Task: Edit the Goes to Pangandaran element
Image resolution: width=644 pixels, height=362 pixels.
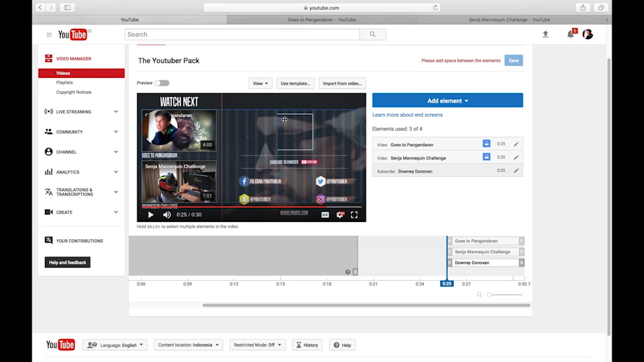Action: click(517, 144)
